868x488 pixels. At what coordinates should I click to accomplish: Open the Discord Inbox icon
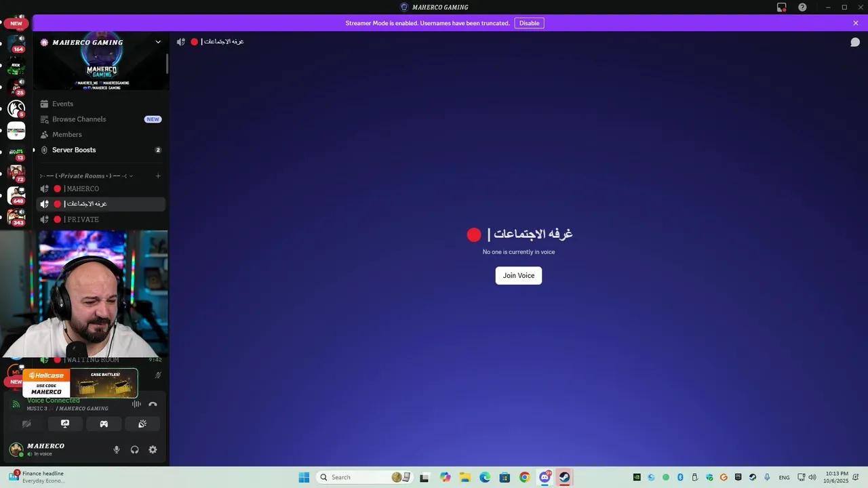pos(782,7)
